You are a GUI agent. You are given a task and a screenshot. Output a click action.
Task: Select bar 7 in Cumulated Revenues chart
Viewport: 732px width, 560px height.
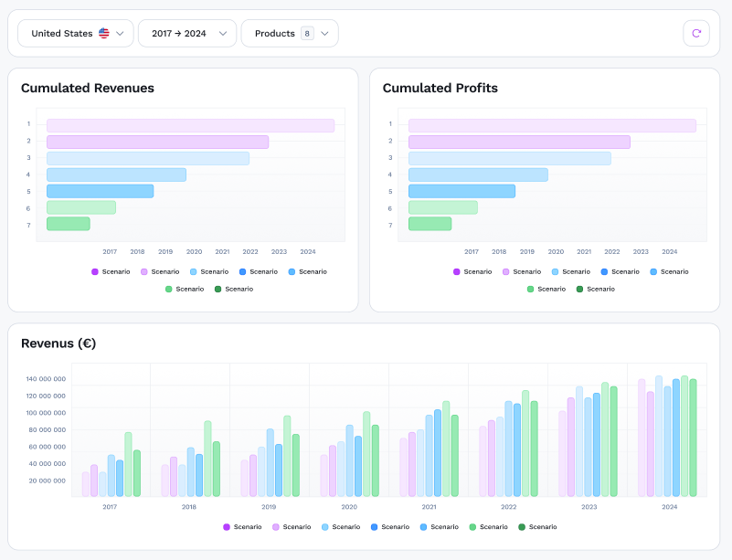click(69, 224)
